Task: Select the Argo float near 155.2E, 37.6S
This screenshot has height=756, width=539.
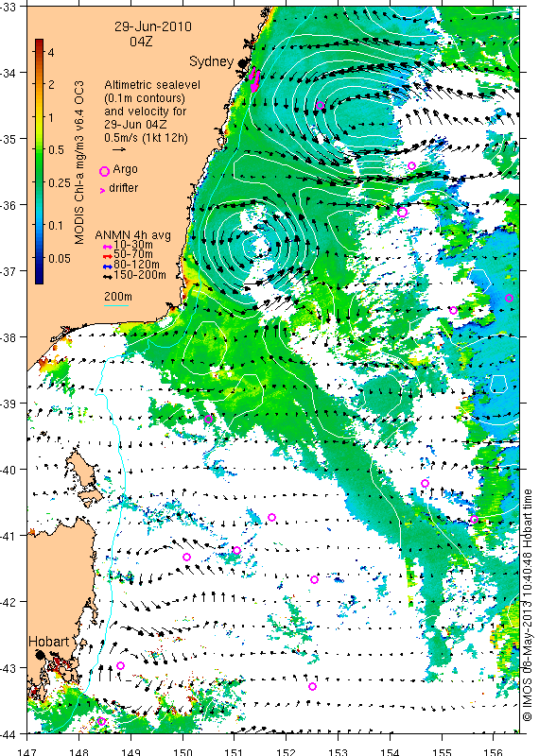Action: pos(453,311)
